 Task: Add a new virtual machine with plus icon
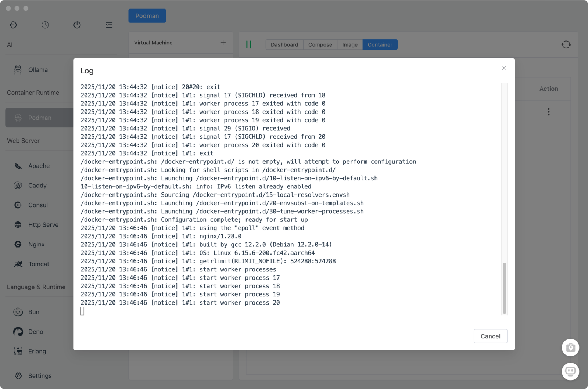[223, 43]
